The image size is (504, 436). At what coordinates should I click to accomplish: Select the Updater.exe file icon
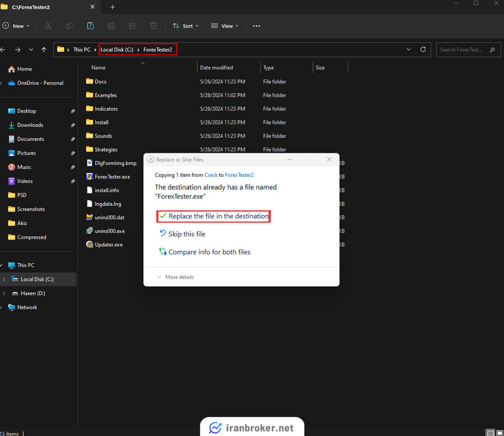tap(90, 245)
